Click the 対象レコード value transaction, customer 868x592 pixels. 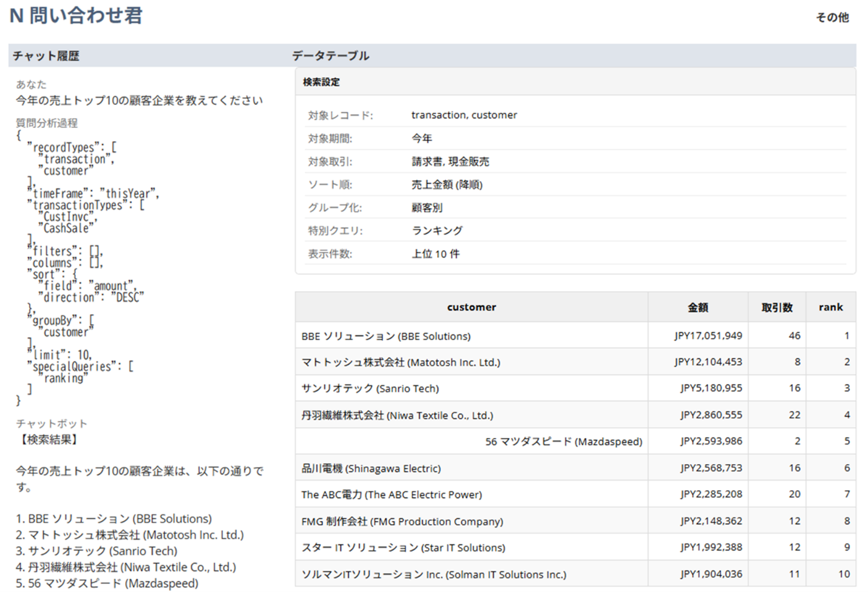click(464, 115)
